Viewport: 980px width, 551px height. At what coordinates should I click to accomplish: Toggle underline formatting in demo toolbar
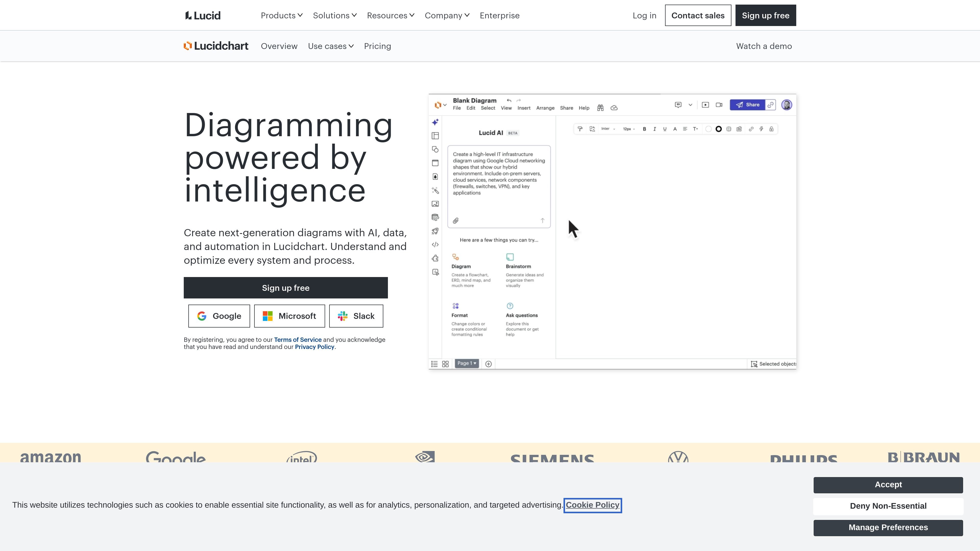coord(665,129)
